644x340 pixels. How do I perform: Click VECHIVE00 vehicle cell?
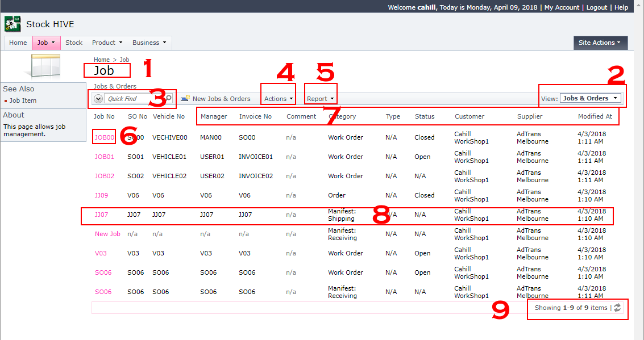(x=169, y=137)
